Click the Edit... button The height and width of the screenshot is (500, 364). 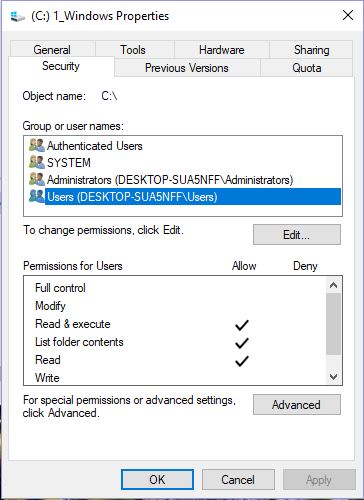(x=297, y=235)
